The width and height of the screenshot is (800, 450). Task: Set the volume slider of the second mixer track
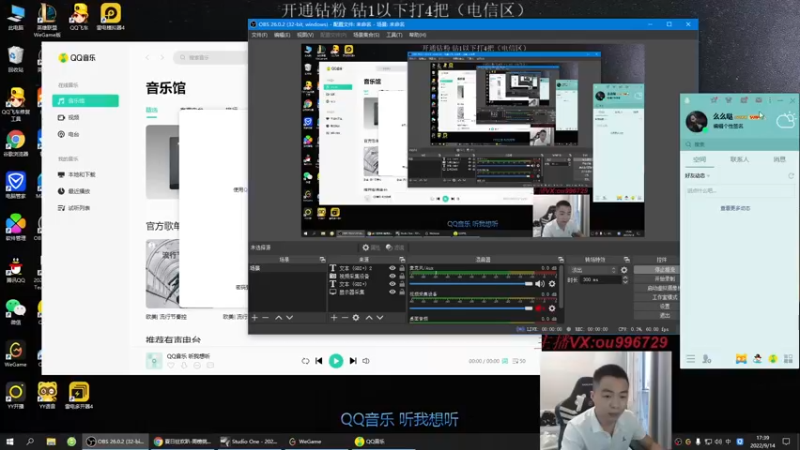coord(471,308)
